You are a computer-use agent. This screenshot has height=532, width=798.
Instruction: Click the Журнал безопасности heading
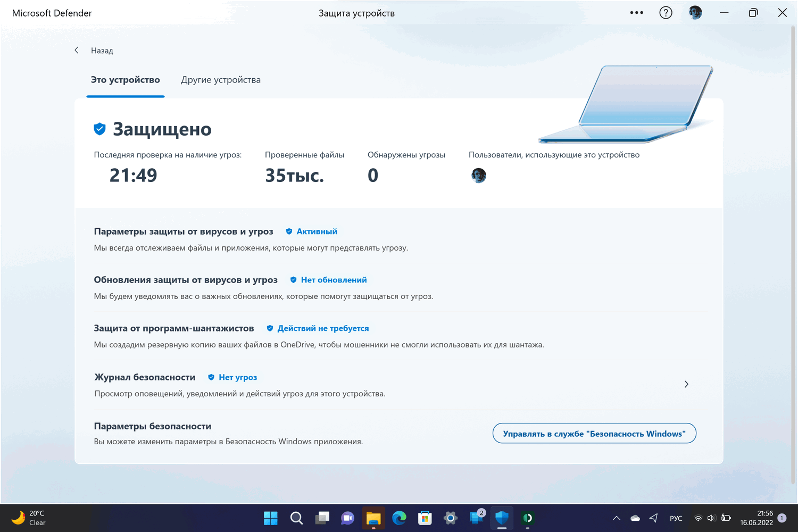tap(145, 377)
